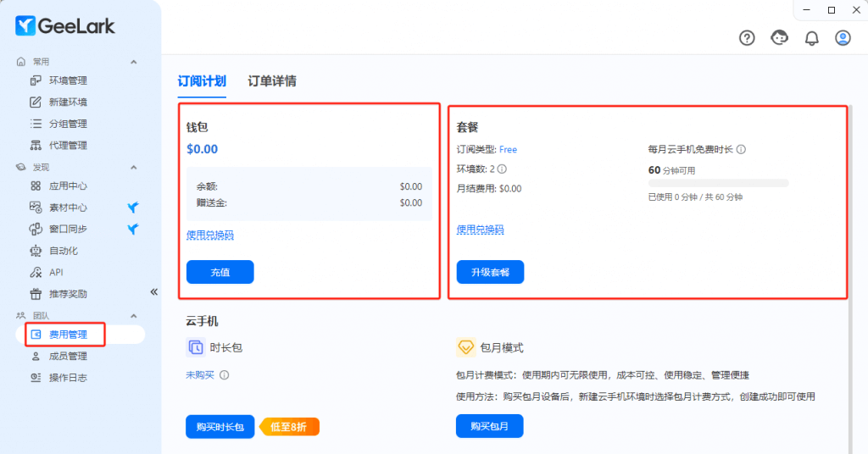Collapse the 发现 section chevron
This screenshot has width=868, height=454.
click(133, 168)
